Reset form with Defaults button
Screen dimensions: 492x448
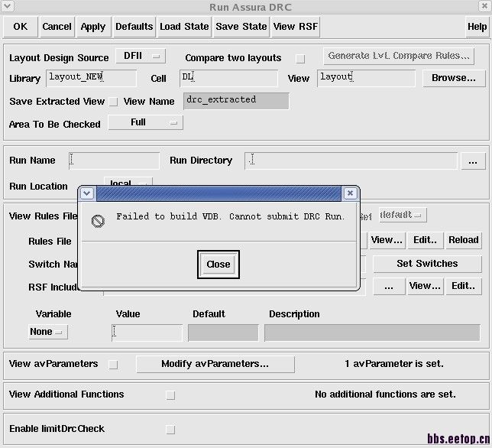pos(134,27)
